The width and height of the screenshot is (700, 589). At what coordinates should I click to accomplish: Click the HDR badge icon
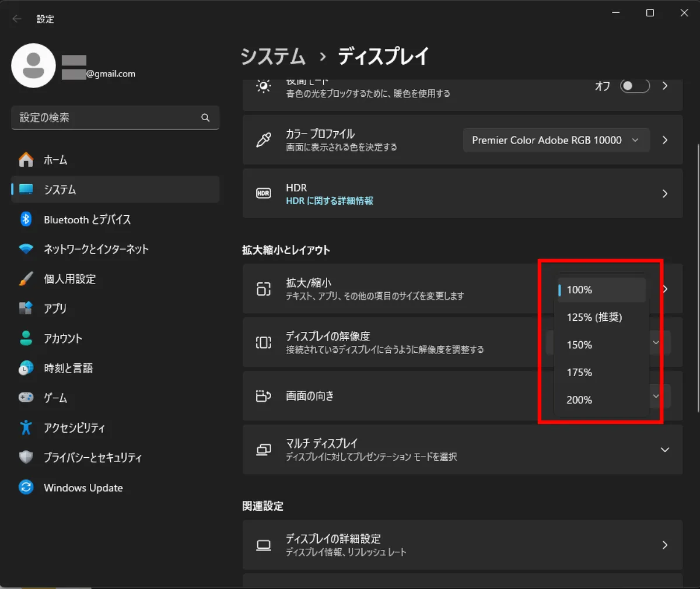pyautogui.click(x=264, y=194)
